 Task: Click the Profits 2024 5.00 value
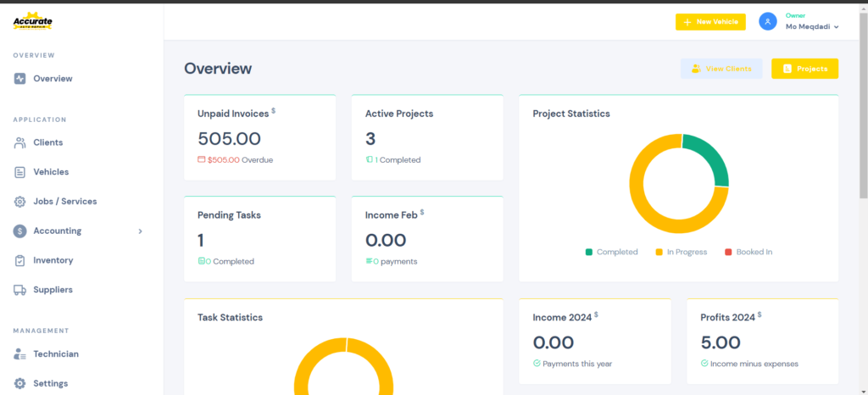coord(721,343)
